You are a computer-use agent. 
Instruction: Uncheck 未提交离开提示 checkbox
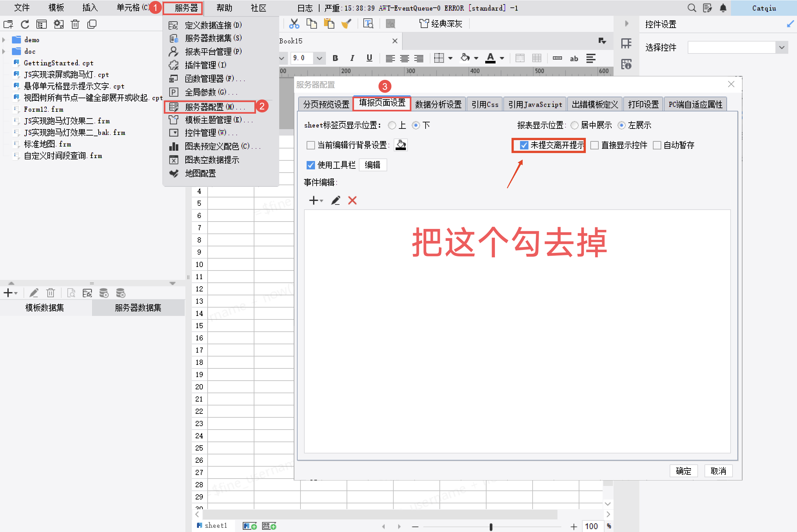(x=524, y=145)
